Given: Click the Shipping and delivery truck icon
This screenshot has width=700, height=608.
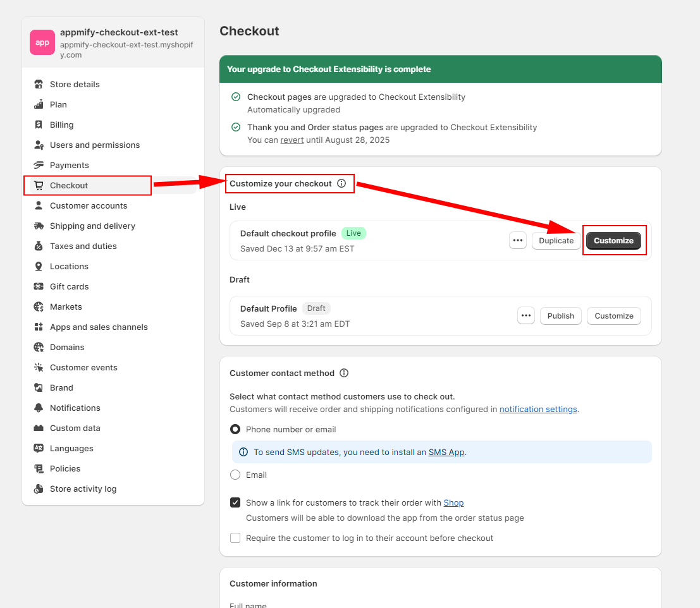Looking at the screenshot, I should (39, 226).
